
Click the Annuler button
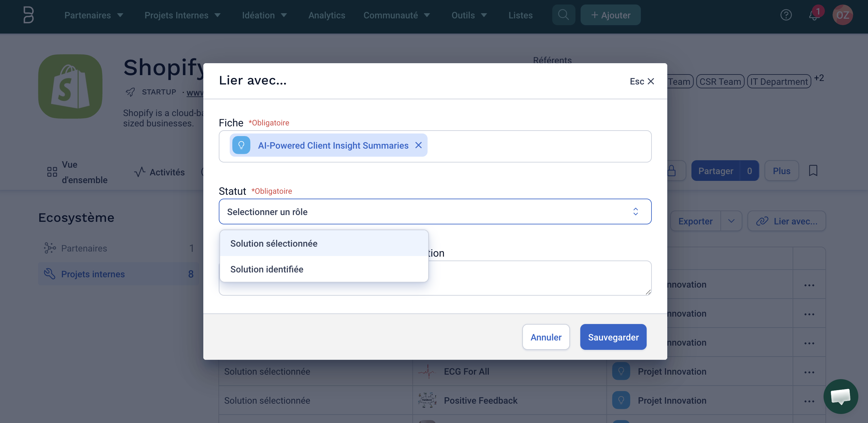click(546, 337)
